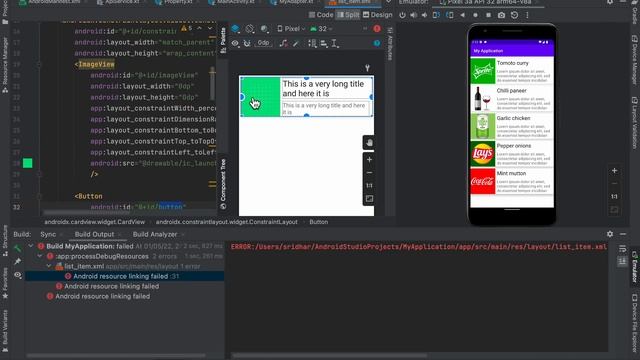
Task: Click warnings indicator in code editor
Action: pyautogui.click(x=187, y=29)
